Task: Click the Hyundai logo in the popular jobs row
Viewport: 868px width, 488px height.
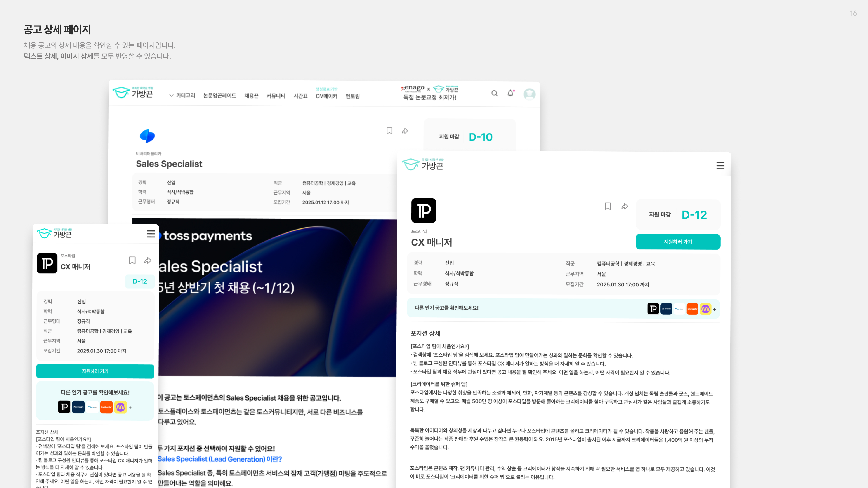Action: pos(666,309)
